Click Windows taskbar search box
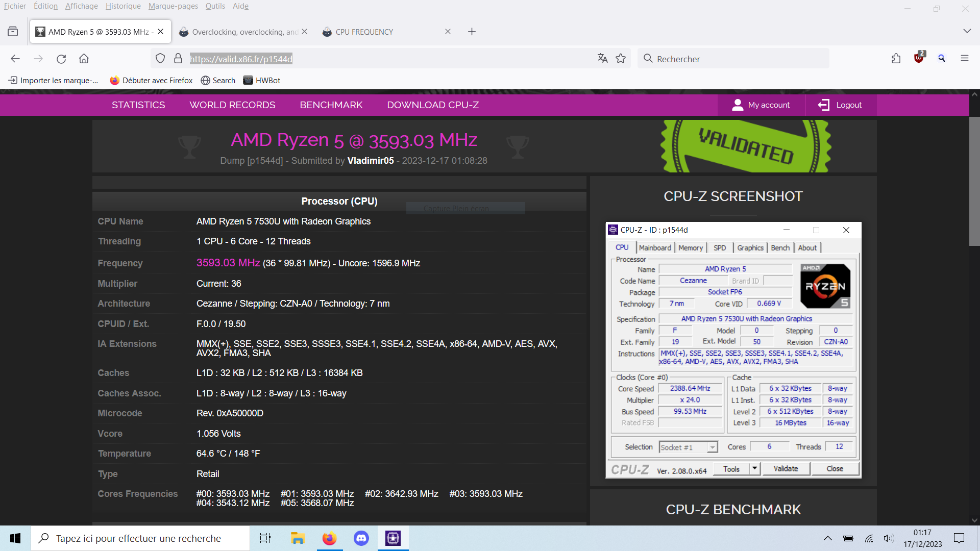 140,538
